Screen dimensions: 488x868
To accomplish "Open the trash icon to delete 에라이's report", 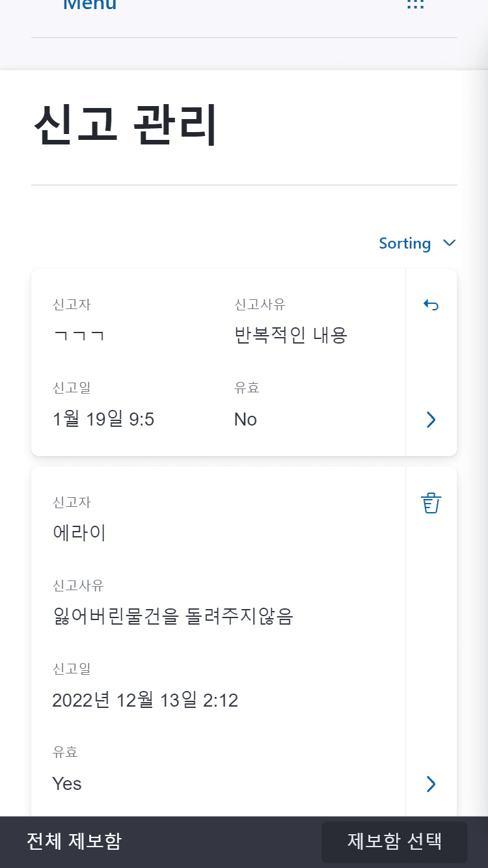I will (x=431, y=502).
